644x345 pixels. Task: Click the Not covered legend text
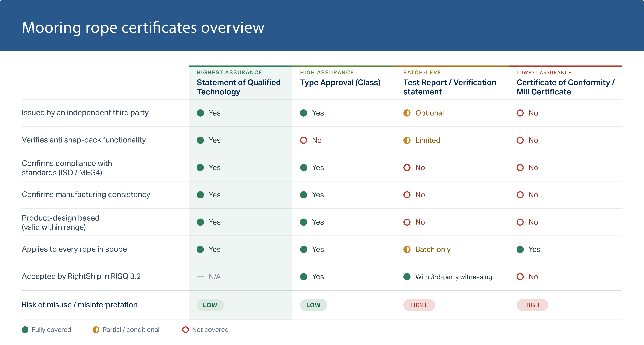(x=210, y=330)
